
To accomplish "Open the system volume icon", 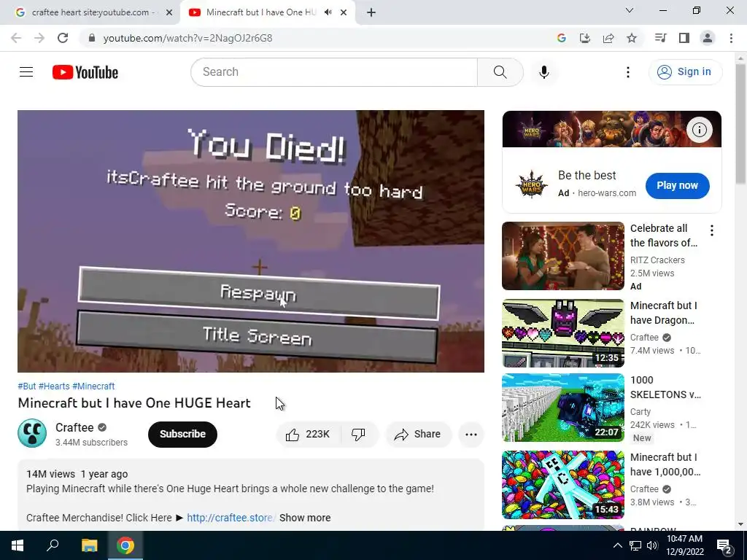I will point(652,545).
